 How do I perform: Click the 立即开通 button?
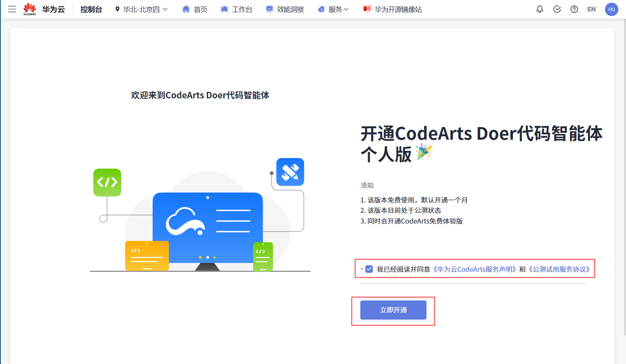pyautogui.click(x=393, y=310)
